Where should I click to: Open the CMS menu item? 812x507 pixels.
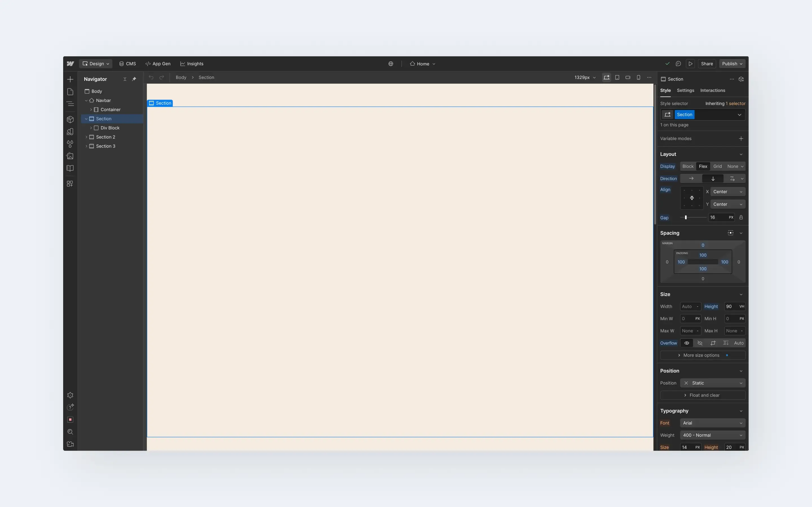[x=127, y=64]
